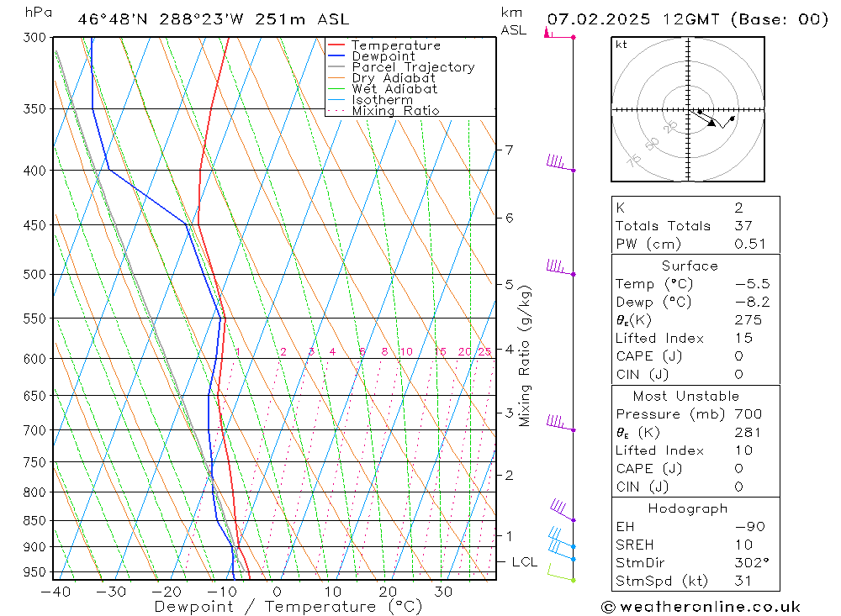841x616 pixels.
Task: Click the green surface wind barb
Action: pyautogui.click(x=561, y=574)
